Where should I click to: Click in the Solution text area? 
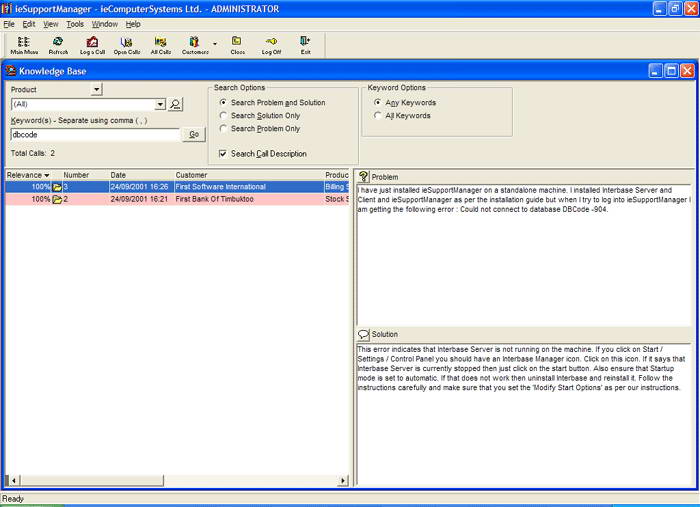(524, 414)
